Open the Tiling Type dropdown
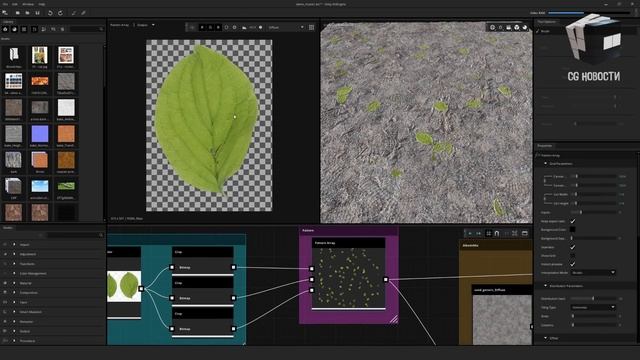640x360 pixels. [593, 307]
